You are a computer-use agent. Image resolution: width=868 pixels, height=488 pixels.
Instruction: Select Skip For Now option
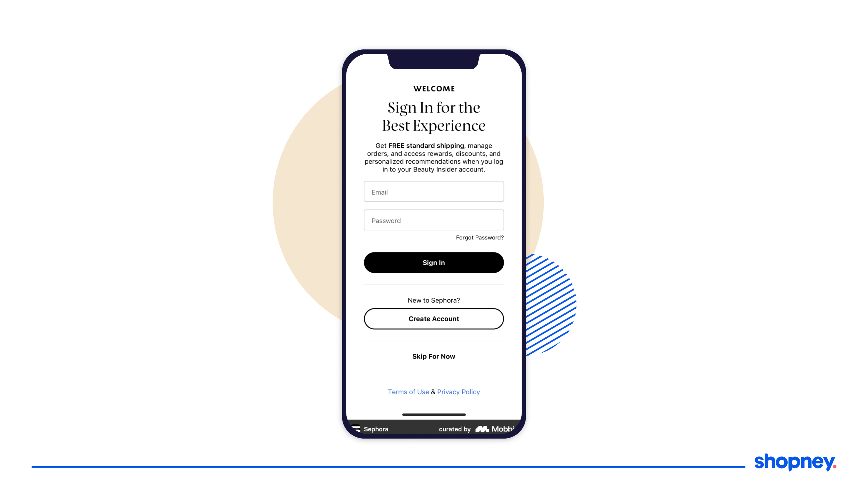pos(434,356)
